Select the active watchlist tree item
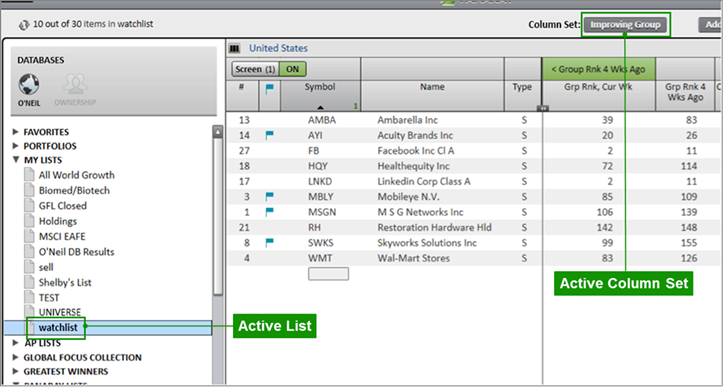This screenshot has height=387, width=723. point(107,327)
